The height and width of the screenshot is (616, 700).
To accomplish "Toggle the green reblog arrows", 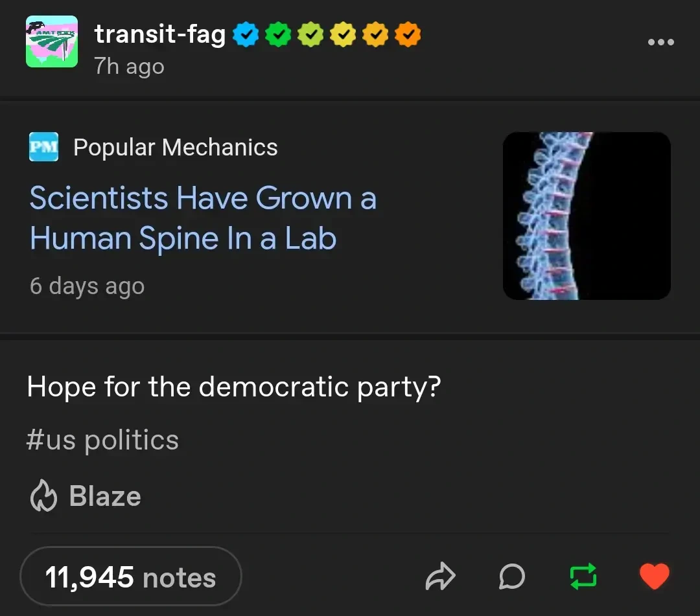I will point(583,576).
